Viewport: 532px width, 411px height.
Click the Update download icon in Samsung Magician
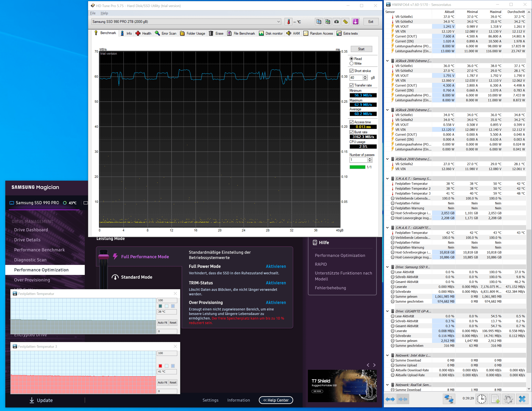(32, 400)
